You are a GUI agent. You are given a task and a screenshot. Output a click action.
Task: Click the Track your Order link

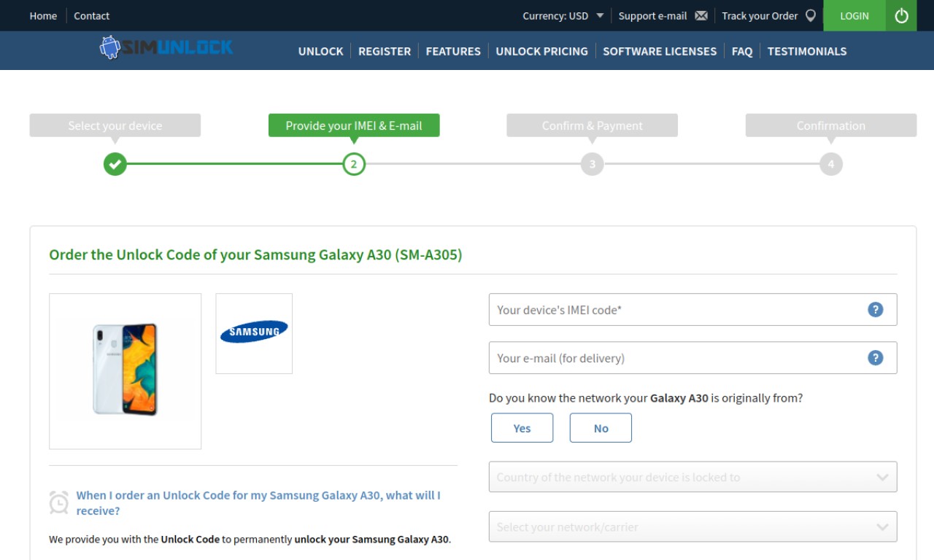click(x=760, y=15)
